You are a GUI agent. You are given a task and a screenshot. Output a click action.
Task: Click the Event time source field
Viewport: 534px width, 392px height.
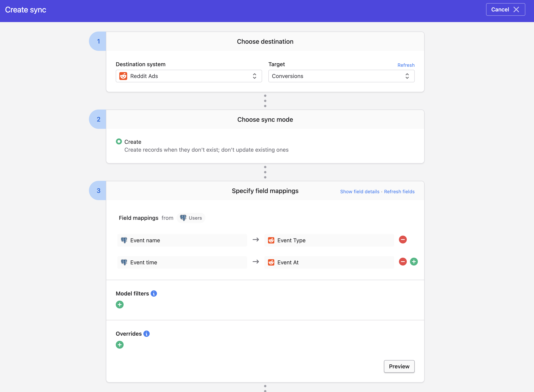coord(182,262)
